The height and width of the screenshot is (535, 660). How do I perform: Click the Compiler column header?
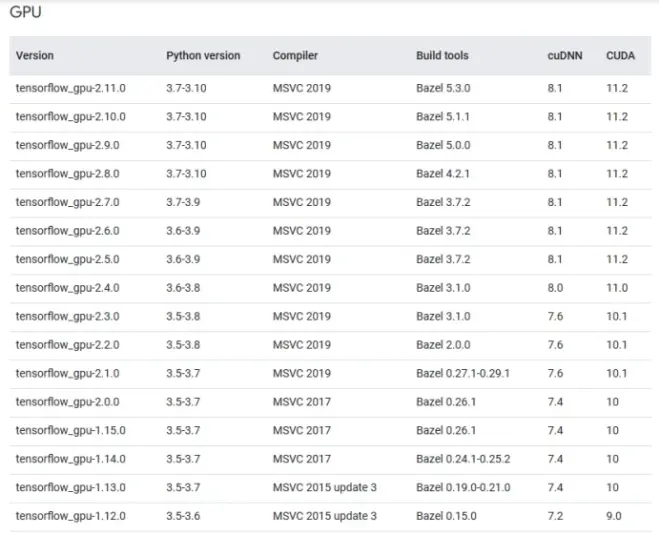coord(295,56)
